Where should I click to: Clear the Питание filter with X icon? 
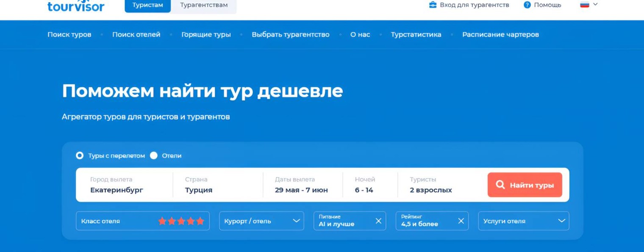pos(378,221)
